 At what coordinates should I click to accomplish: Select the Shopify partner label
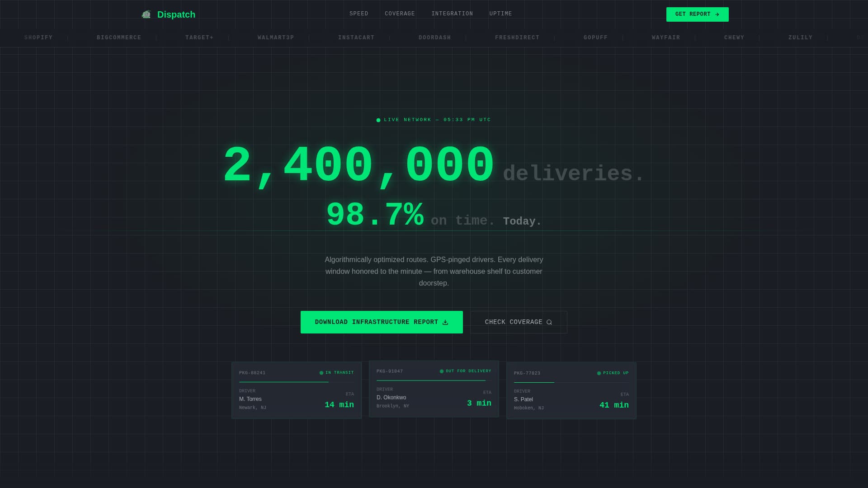pos(38,38)
